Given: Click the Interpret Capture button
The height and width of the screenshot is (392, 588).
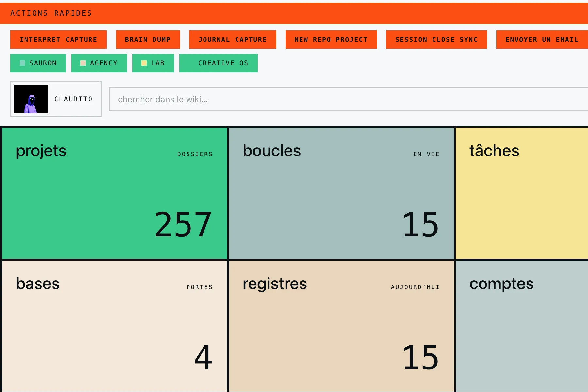Looking at the screenshot, I should click(58, 40).
